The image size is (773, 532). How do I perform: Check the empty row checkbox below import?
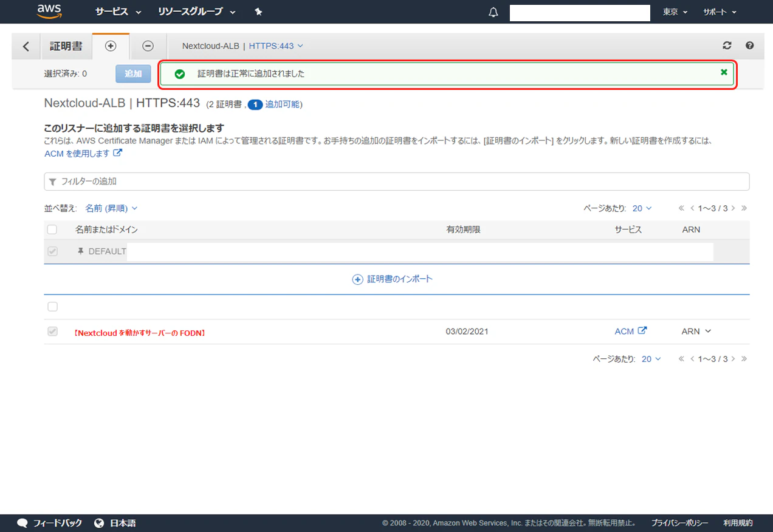tap(52, 307)
